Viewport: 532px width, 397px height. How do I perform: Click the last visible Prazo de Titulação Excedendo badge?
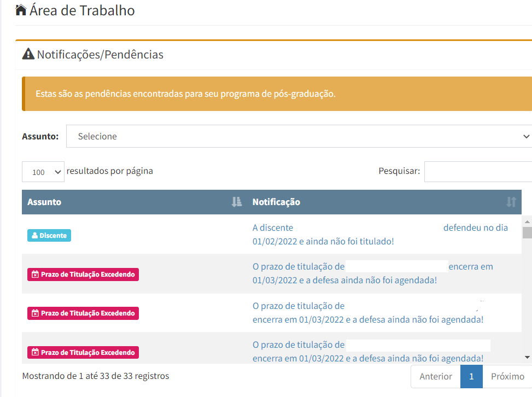pos(83,353)
